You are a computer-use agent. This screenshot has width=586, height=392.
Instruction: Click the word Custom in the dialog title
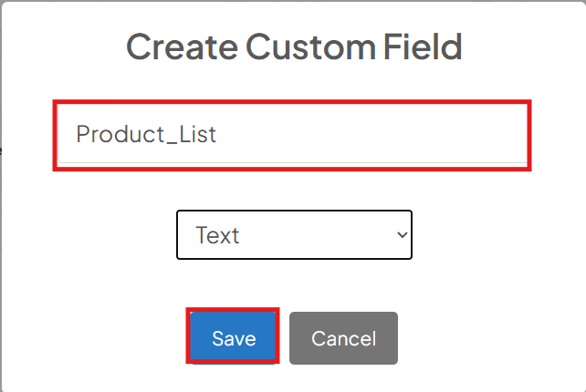[311, 47]
